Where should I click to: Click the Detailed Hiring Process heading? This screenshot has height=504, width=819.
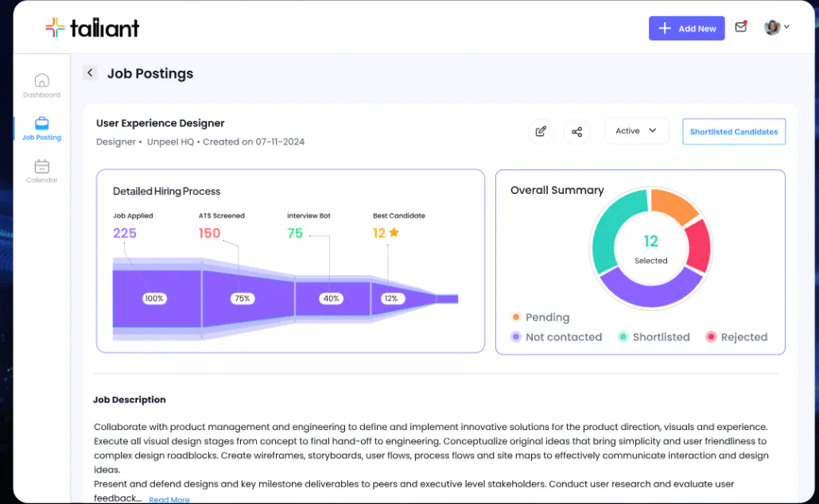(167, 191)
